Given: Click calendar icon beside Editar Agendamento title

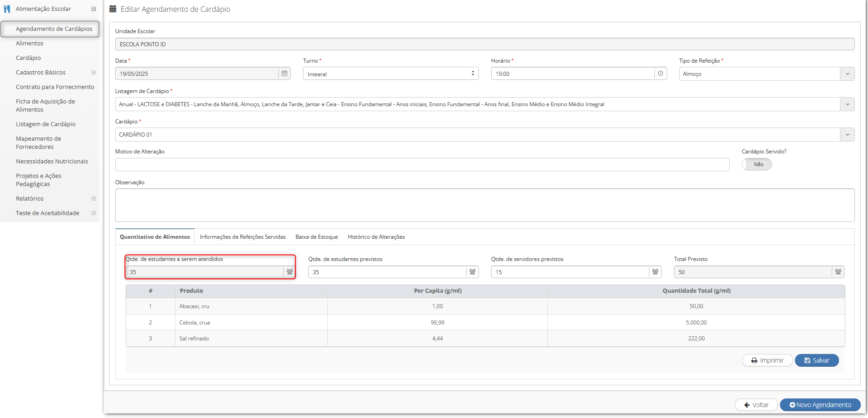Looking at the screenshot, I should [x=113, y=9].
